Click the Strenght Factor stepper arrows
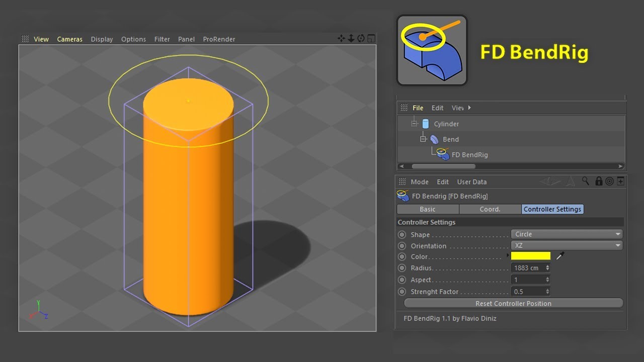Image resolution: width=644 pixels, height=362 pixels. pos(547,292)
